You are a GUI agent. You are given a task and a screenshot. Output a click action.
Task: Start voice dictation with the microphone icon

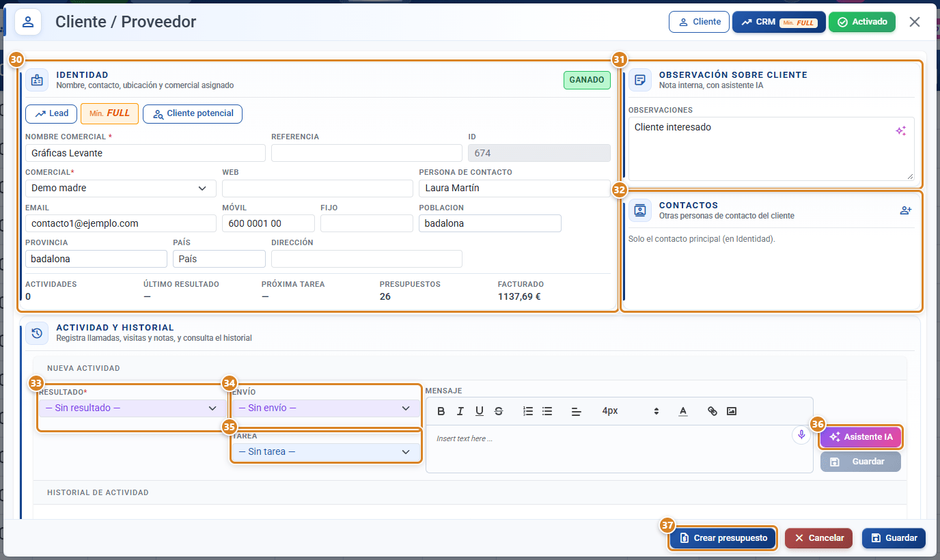801,435
